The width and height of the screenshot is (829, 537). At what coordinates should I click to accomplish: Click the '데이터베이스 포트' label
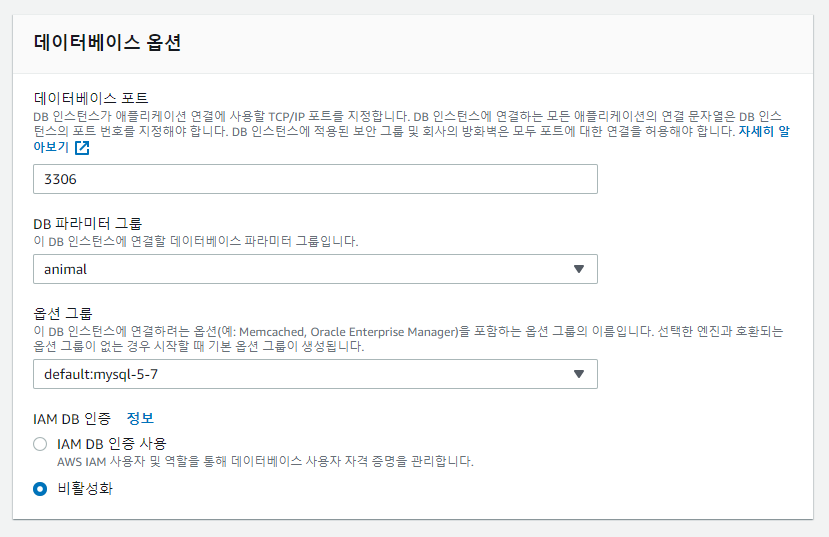(90, 98)
